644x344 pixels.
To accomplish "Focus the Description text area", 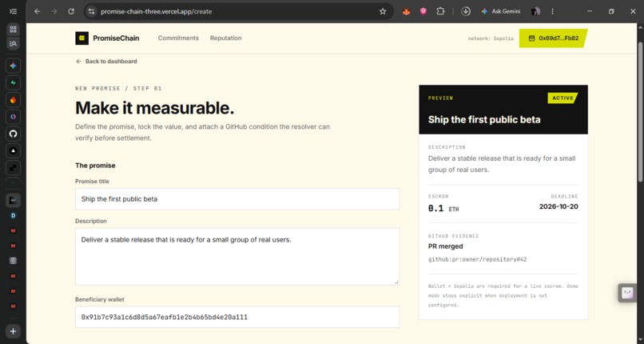I will click(x=237, y=257).
